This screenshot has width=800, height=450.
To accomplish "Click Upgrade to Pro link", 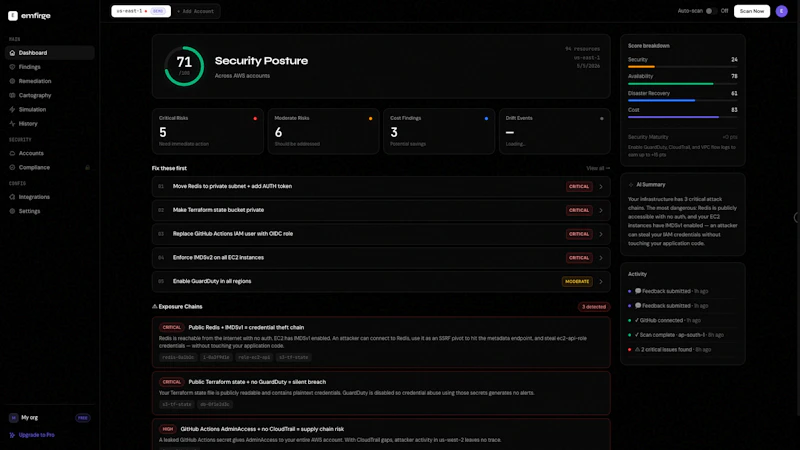I will (x=37, y=435).
